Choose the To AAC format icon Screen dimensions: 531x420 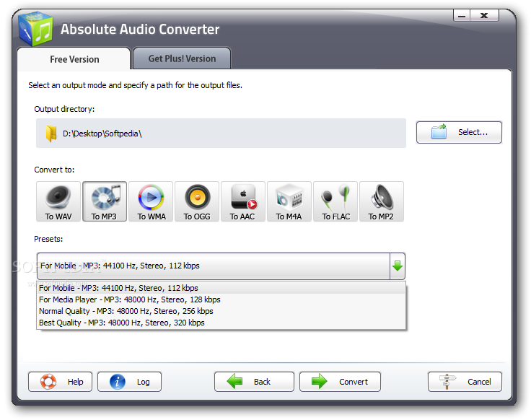[243, 201]
